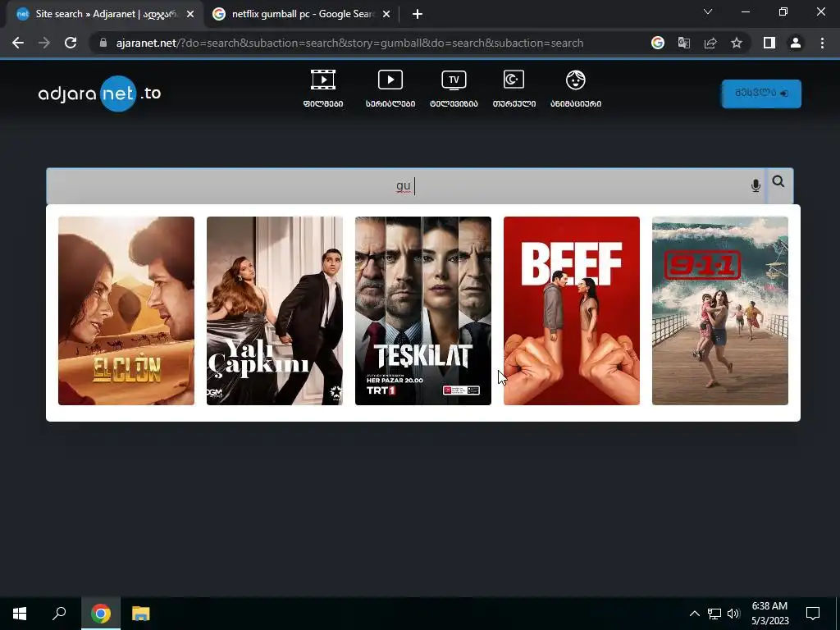Reload the page

coord(71,43)
